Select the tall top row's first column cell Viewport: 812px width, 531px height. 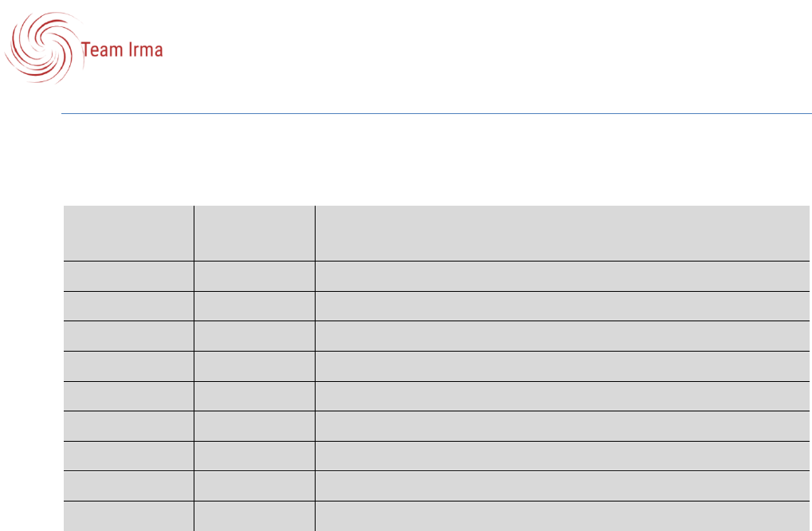127,233
